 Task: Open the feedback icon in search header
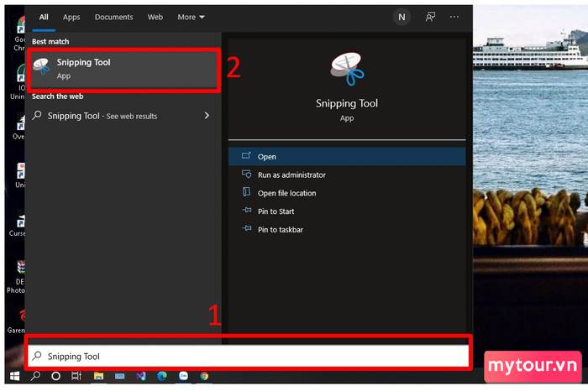coord(430,17)
